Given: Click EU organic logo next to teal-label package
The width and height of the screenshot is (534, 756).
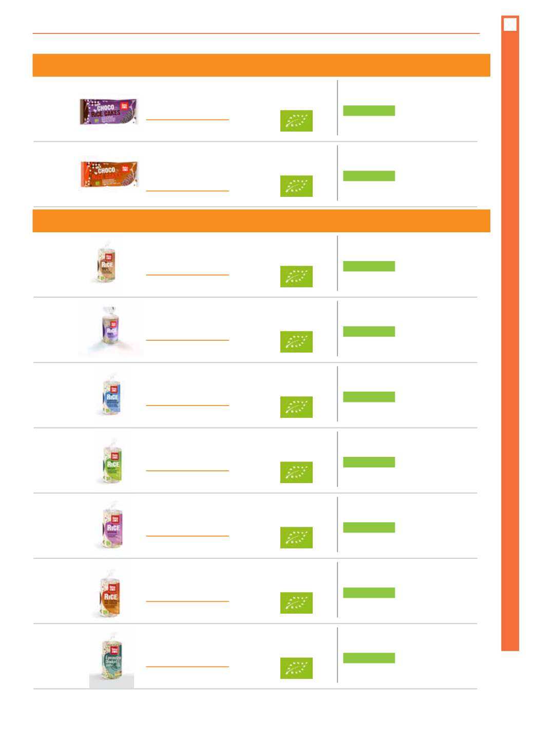Looking at the screenshot, I should click(x=296, y=668).
